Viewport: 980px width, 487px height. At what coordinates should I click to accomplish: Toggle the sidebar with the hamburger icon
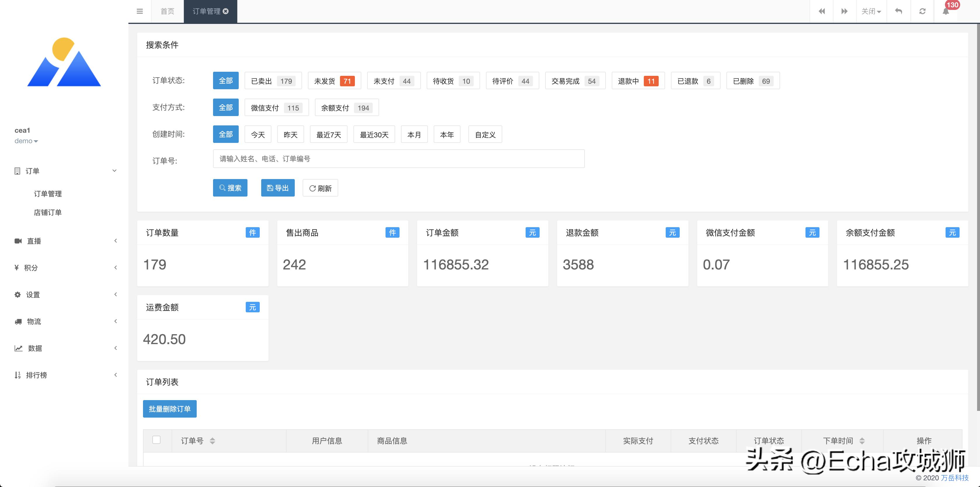139,11
